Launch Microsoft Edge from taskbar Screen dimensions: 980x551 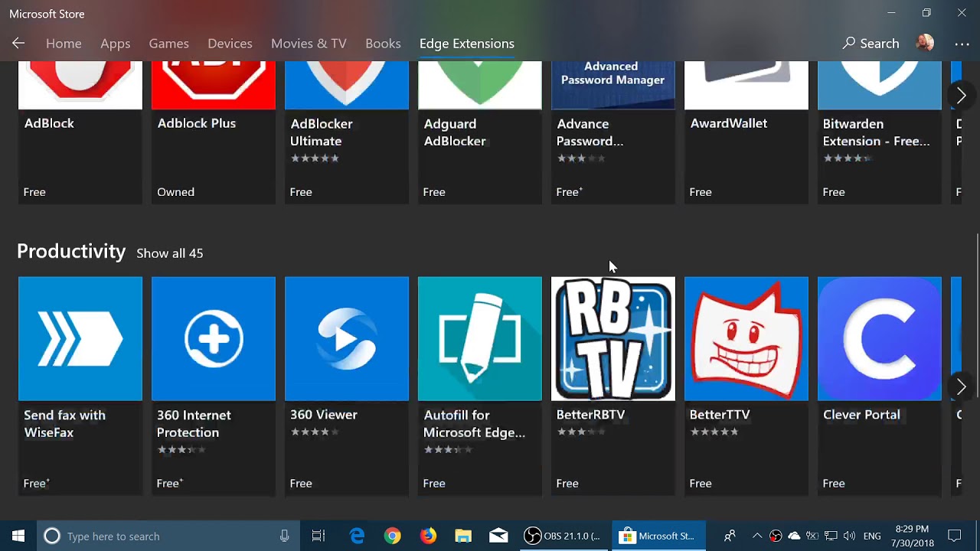coord(357,536)
